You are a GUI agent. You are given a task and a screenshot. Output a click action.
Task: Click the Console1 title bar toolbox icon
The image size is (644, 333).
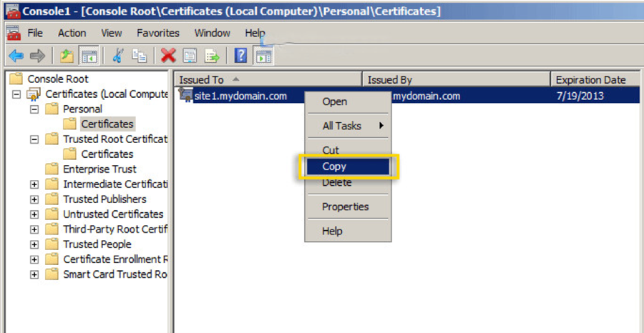click(12, 11)
